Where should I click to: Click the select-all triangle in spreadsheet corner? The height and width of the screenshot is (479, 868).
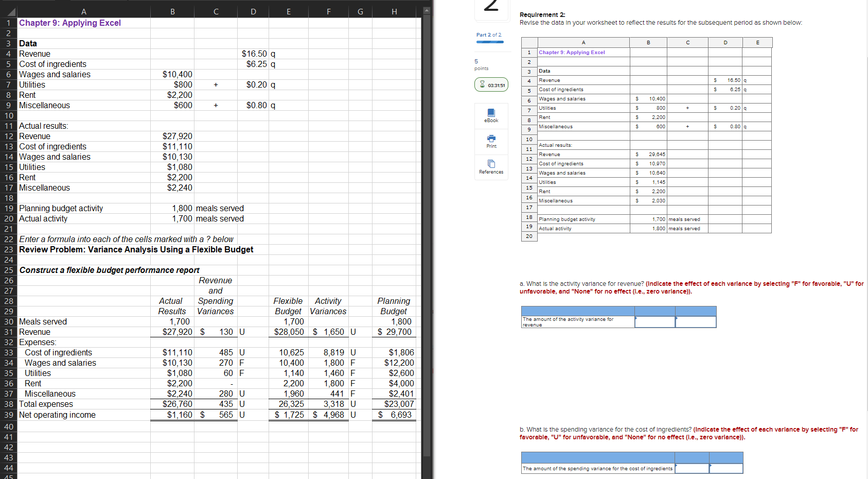(x=10, y=11)
